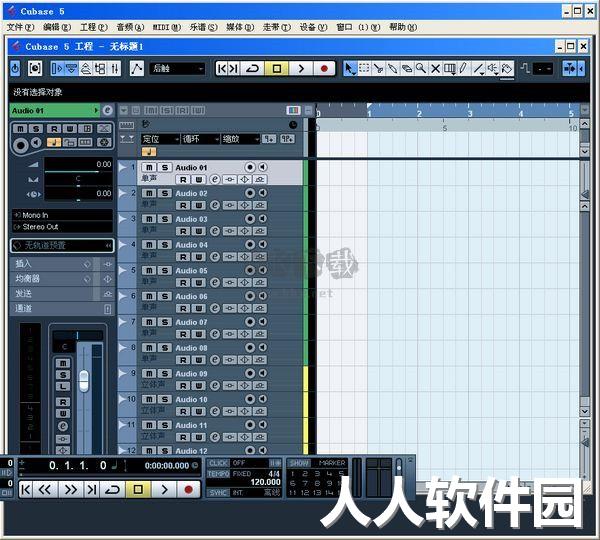
Task: Select the Erase tool
Action: pyautogui.click(x=407, y=69)
